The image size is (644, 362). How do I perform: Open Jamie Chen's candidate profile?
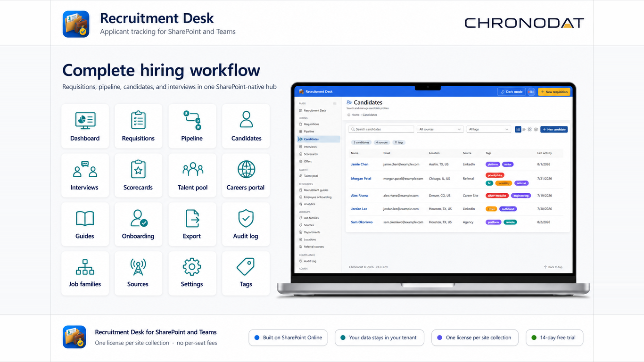pos(360,165)
